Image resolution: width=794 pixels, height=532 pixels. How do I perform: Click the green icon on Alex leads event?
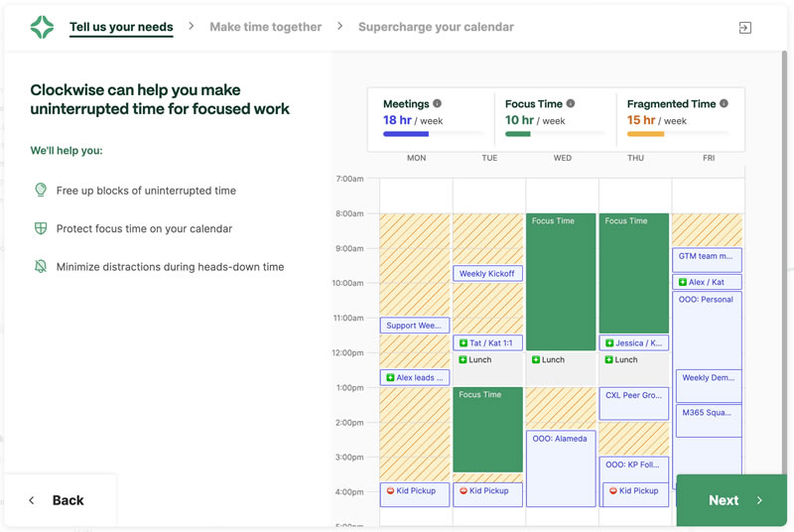pos(390,377)
